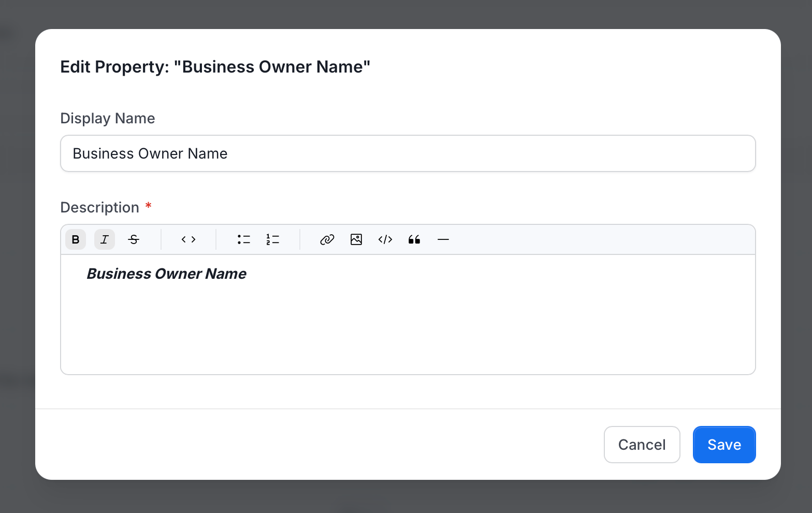Viewport: 812px width, 513px height.
Task: Add a blockquote with the quote icon
Action: [414, 239]
